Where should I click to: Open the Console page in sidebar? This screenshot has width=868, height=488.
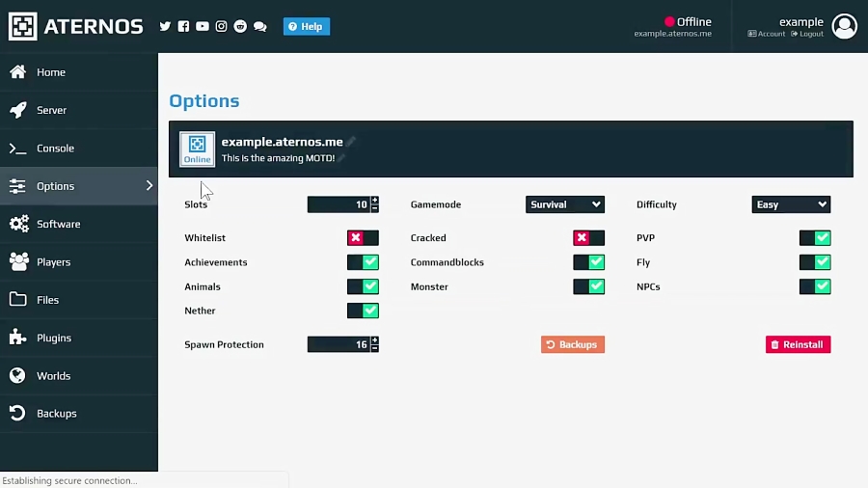(79, 149)
